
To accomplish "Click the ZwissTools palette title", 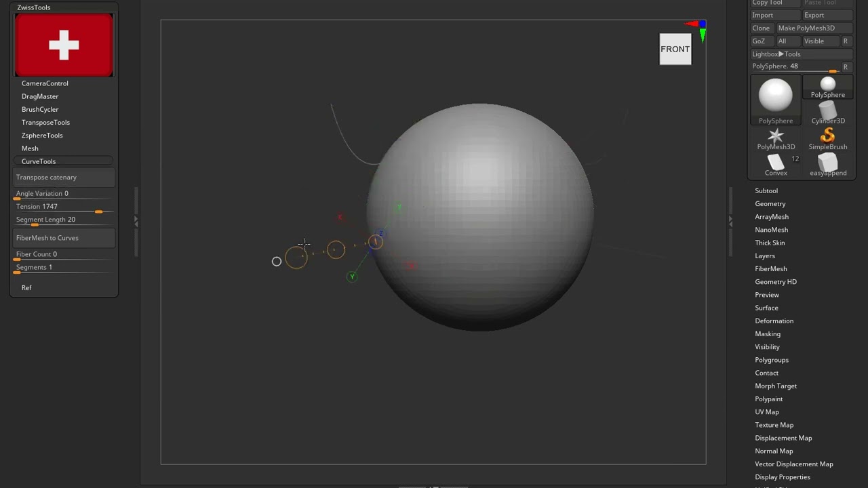I will point(34,7).
